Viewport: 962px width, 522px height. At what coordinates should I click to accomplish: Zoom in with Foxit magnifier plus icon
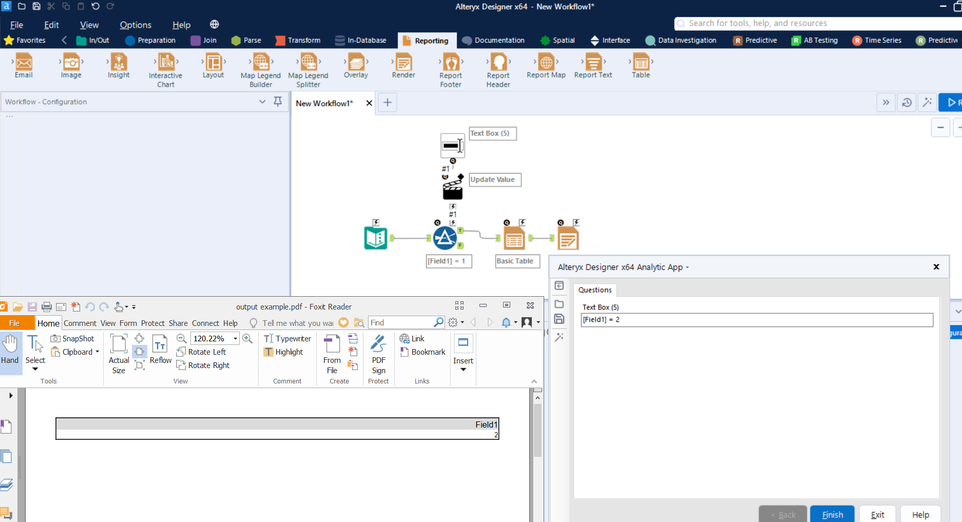click(247, 339)
